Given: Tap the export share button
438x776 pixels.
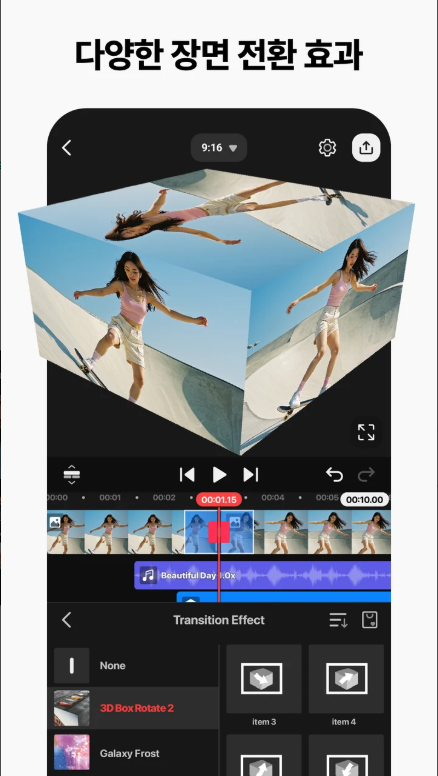Looking at the screenshot, I should pyautogui.click(x=366, y=147).
